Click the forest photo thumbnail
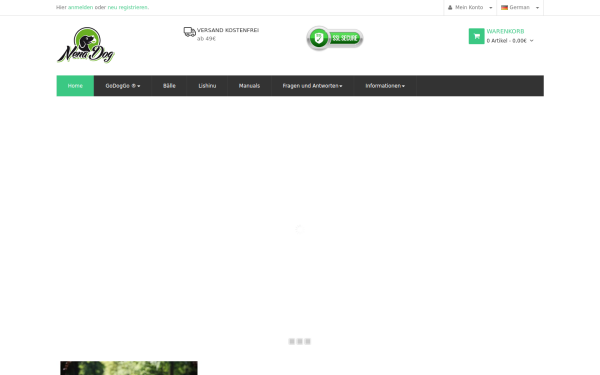The image size is (600, 375). 129,368
